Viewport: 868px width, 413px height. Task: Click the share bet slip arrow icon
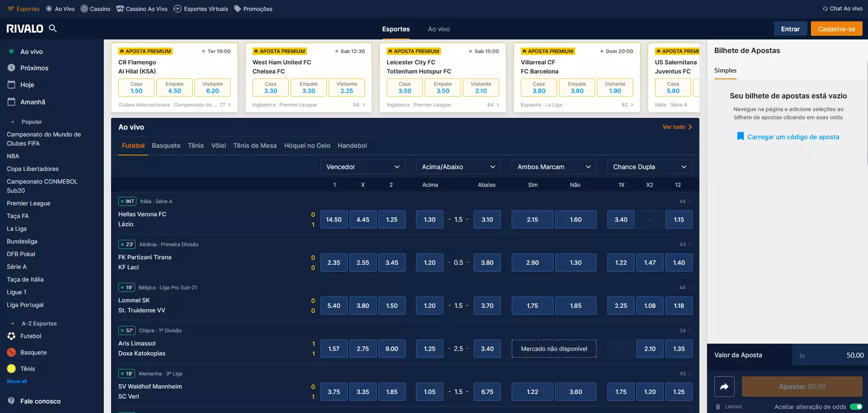[x=724, y=387]
